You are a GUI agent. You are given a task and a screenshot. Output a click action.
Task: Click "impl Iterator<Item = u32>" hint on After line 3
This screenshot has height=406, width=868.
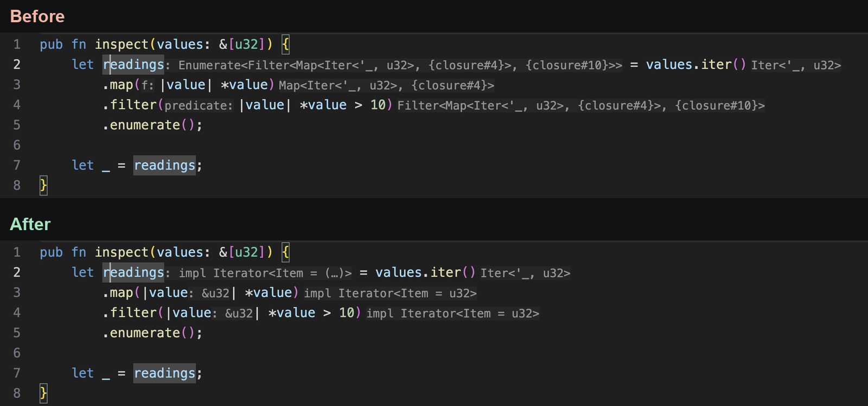click(390, 293)
